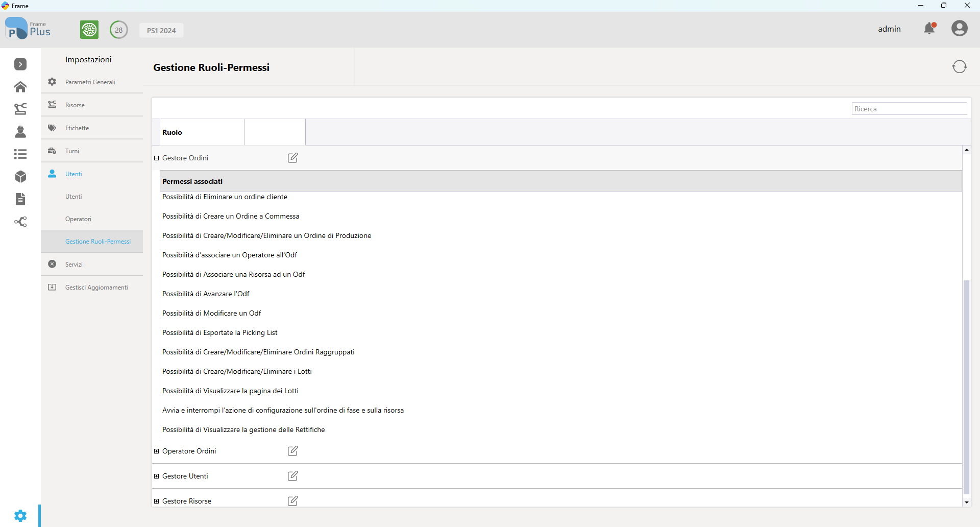
Task: Open Gestisci Aggiornamenti in settings menu
Action: 96,288
